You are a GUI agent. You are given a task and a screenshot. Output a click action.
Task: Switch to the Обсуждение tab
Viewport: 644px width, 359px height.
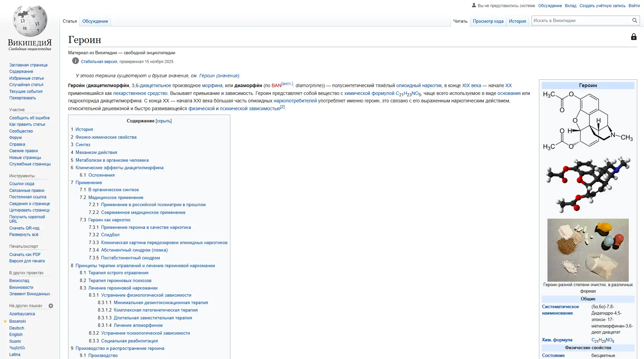point(95,20)
